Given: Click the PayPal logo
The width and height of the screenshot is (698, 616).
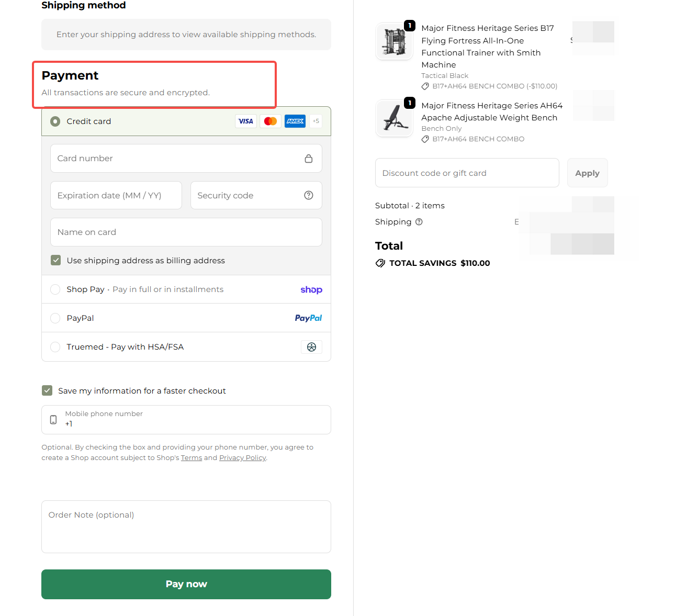Looking at the screenshot, I should coord(308,318).
